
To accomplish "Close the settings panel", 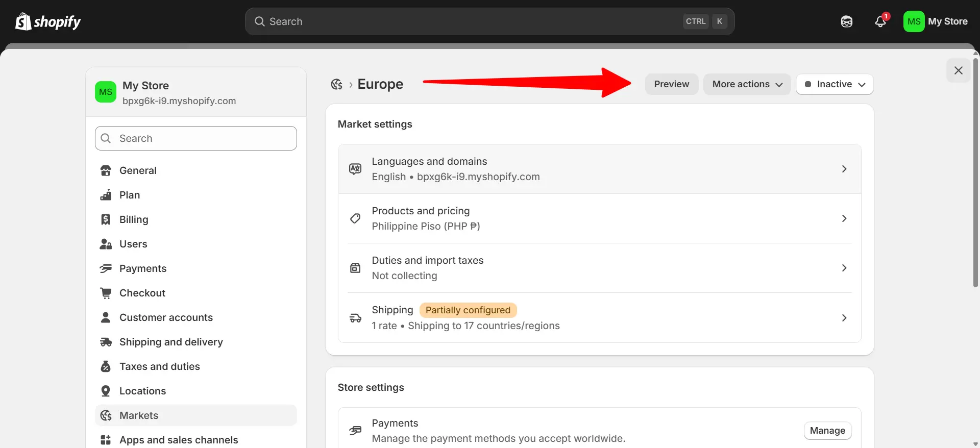I will tap(959, 70).
